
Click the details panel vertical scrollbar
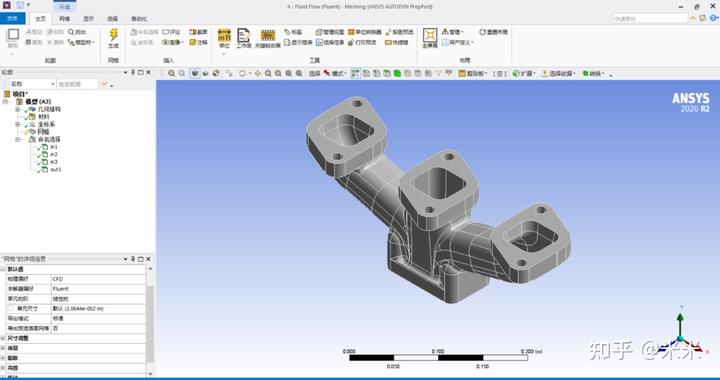(150, 321)
